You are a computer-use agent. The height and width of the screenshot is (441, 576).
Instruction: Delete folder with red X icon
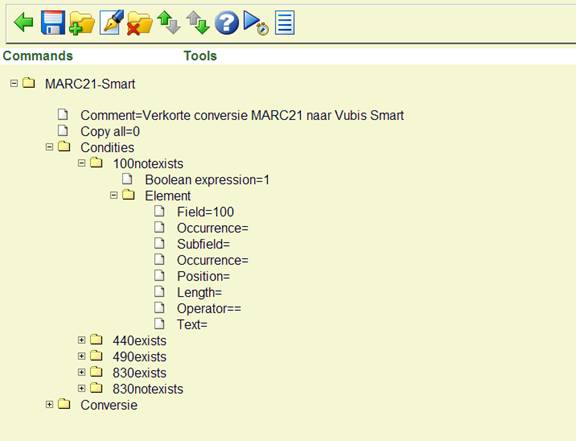pos(140,23)
